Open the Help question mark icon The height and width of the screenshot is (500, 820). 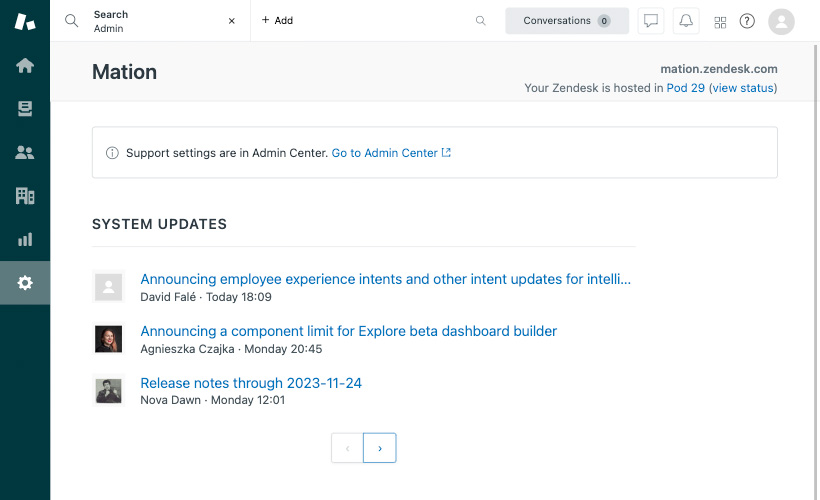coord(747,21)
